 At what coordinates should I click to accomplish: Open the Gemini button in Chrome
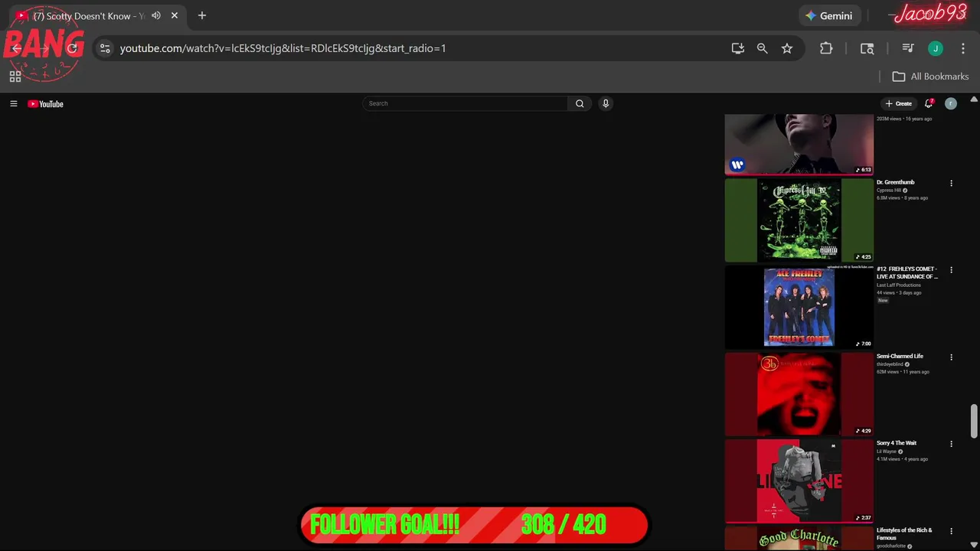[x=829, y=15]
